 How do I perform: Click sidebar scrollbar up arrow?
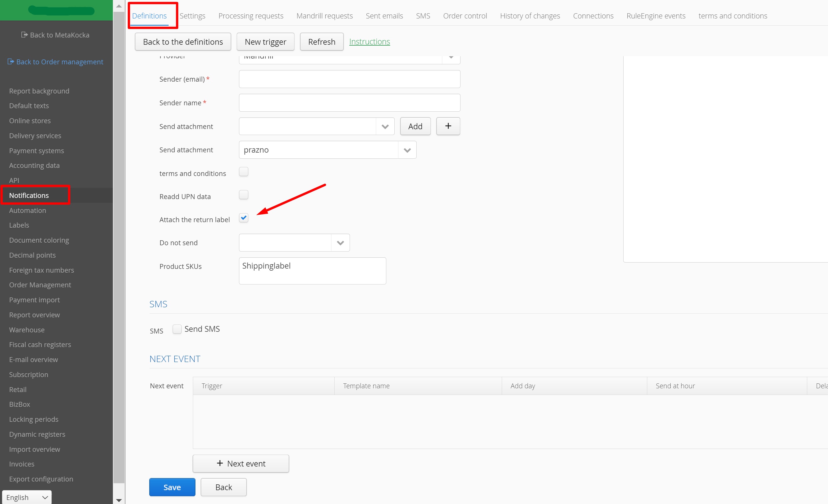[119, 6]
